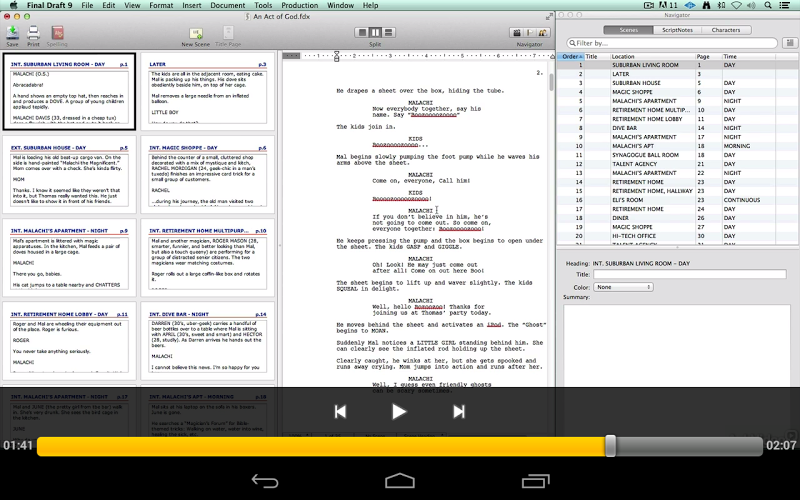Skip to the next video track
This screenshot has width=800, height=500.
tap(459, 411)
